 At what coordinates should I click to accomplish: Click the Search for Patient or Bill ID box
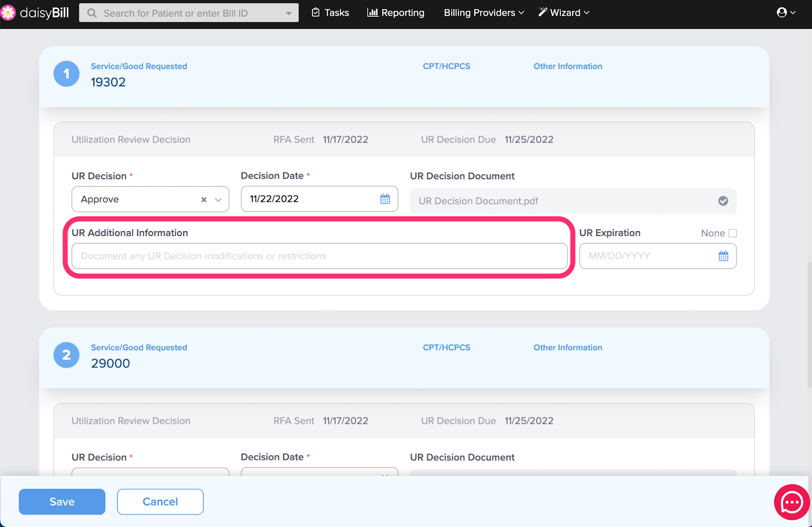[x=189, y=13]
